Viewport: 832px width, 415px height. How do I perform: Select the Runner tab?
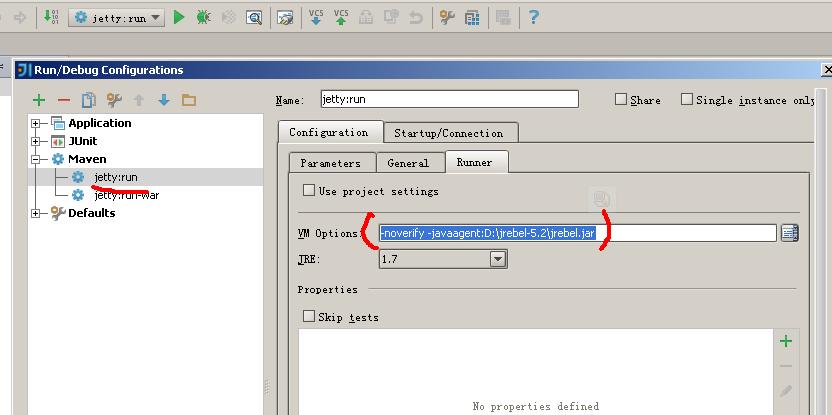click(474, 162)
